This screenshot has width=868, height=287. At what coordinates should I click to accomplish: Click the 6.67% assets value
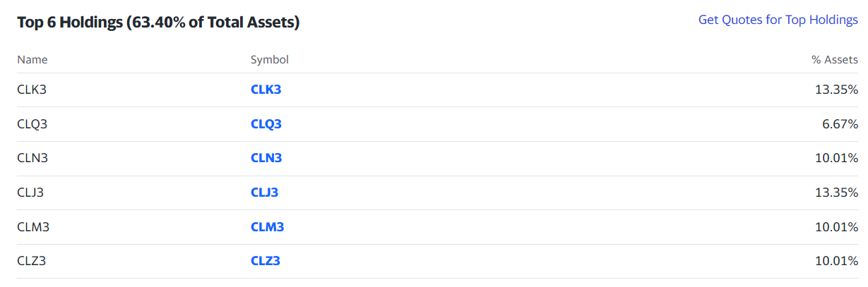click(841, 124)
